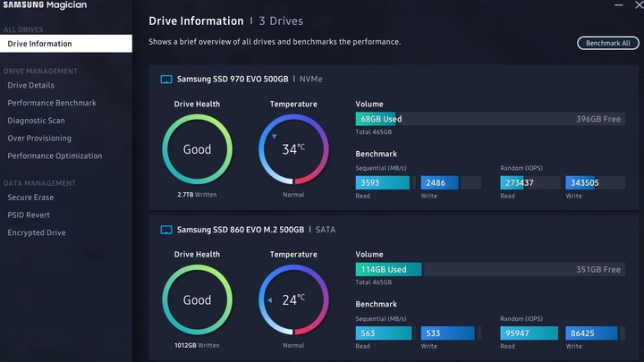Image resolution: width=644 pixels, height=362 pixels.
Task: Minimize the Samsung Magician window
Action: pyautogui.click(x=619, y=5)
